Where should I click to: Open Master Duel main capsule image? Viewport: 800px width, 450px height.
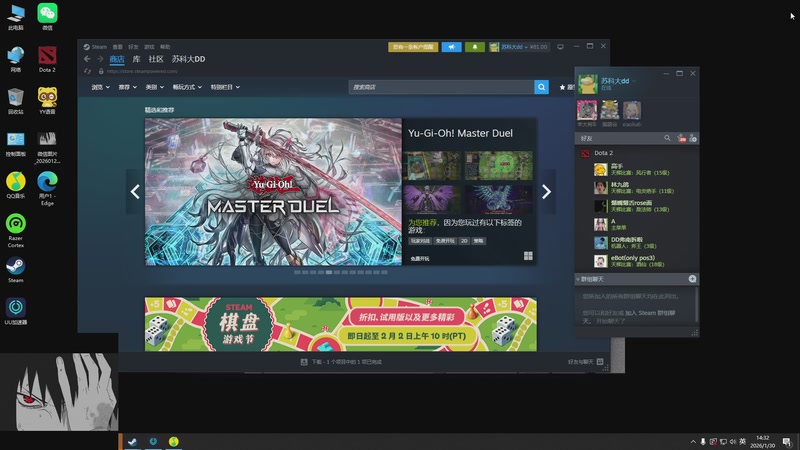[273, 192]
